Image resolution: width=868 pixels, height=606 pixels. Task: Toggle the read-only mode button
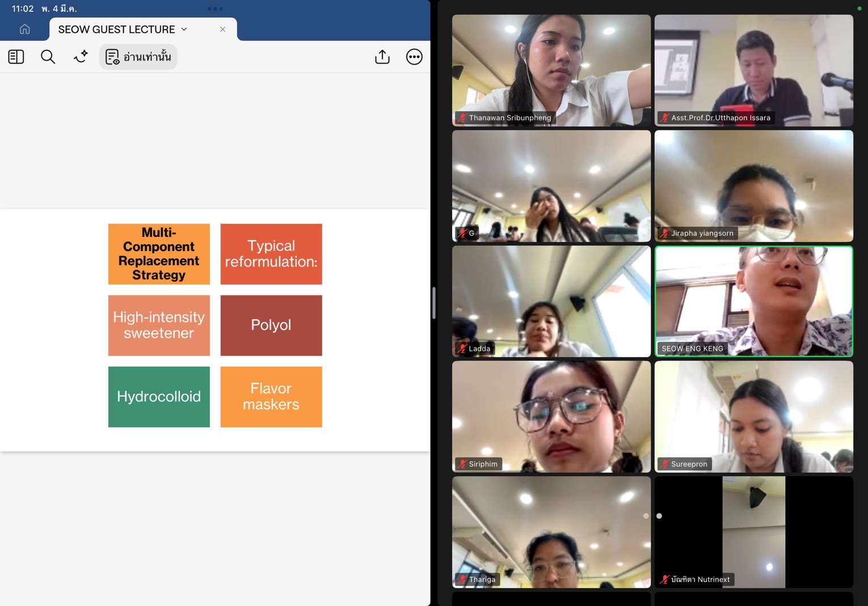(x=138, y=57)
